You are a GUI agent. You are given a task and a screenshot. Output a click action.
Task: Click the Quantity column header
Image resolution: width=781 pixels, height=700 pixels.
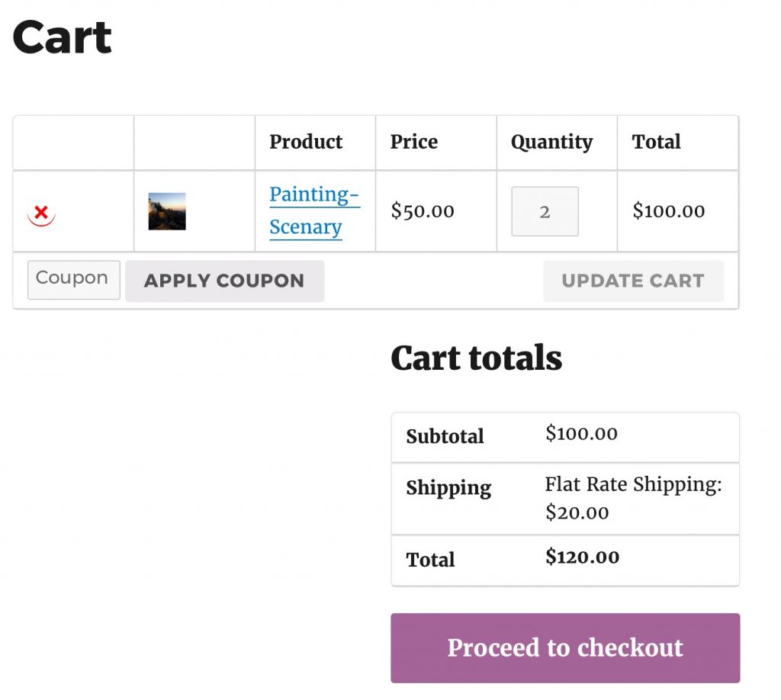pyautogui.click(x=551, y=142)
